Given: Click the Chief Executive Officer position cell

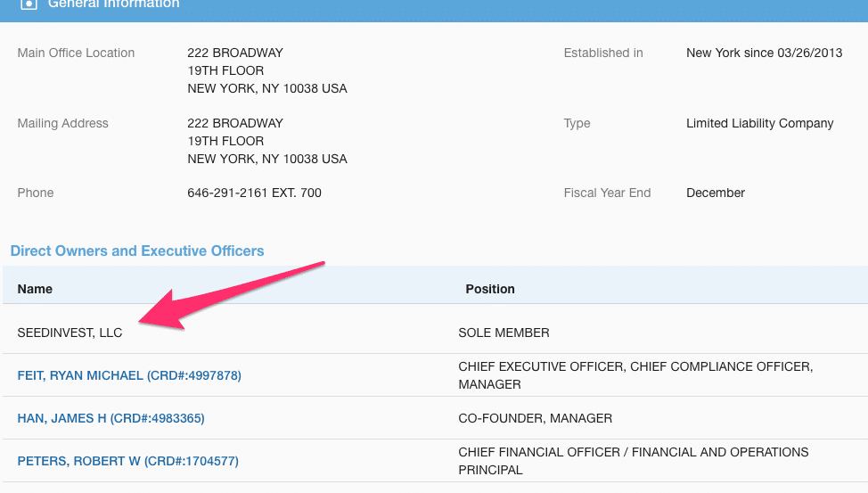Looking at the screenshot, I should point(635,375).
